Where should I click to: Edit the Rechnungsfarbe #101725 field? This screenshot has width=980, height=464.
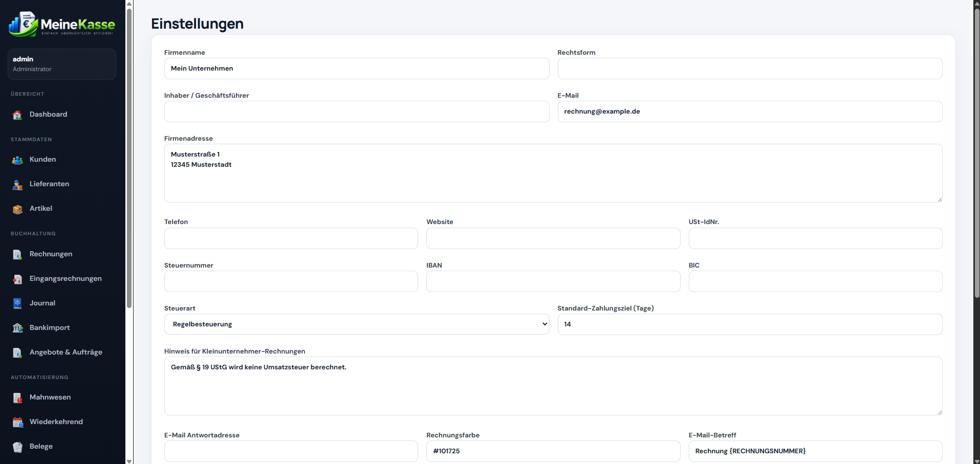point(553,451)
